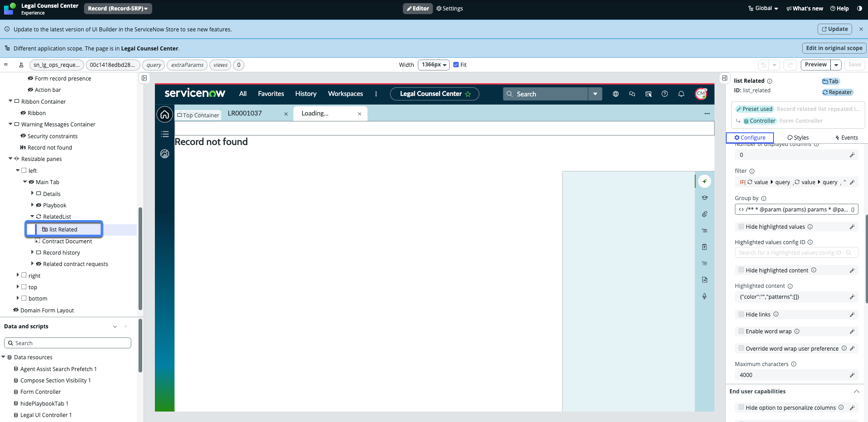Toggle the right configuration panel icon
The width and height of the screenshot is (868, 422).
pos(724,78)
